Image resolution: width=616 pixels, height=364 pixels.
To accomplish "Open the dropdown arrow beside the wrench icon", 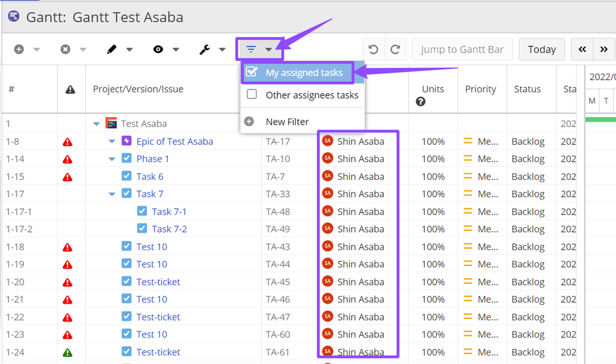I will click(x=222, y=49).
